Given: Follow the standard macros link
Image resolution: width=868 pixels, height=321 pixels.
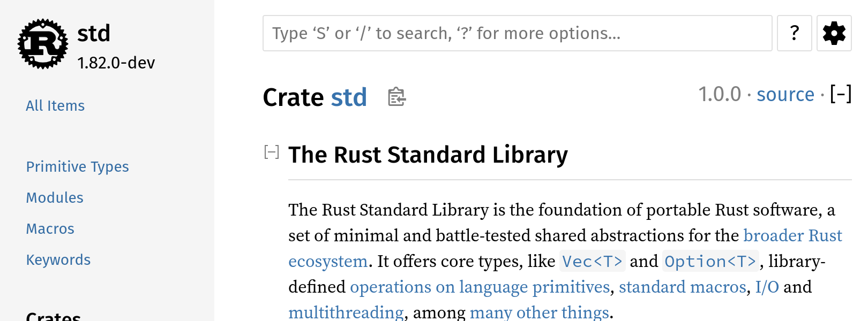Looking at the screenshot, I should [x=682, y=287].
